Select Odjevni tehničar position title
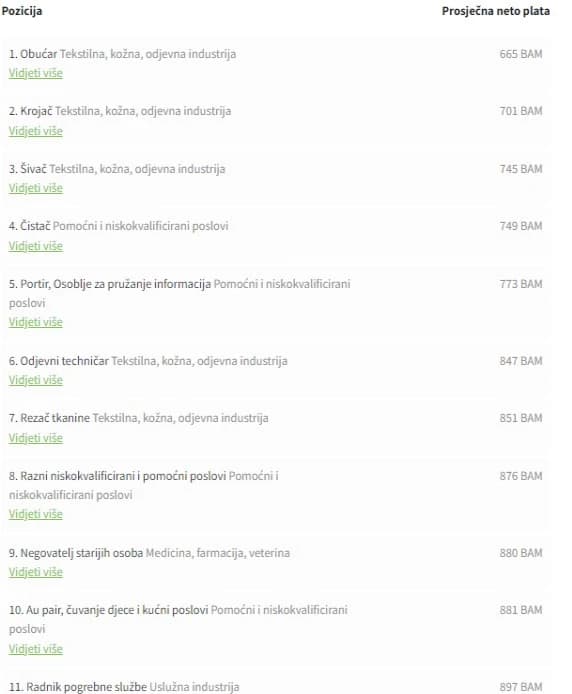This screenshot has height=694, width=572. [x=64, y=361]
